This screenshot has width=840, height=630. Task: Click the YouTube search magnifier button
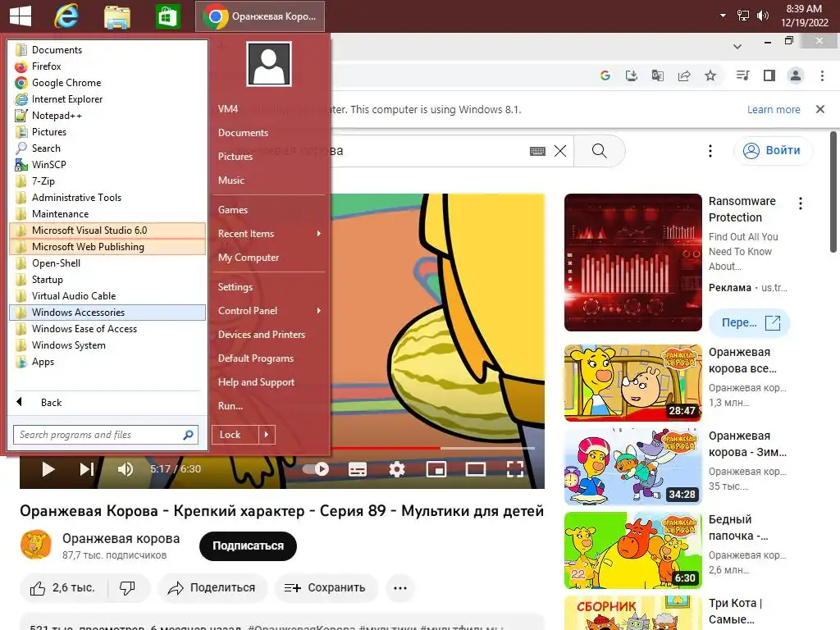pos(600,151)
